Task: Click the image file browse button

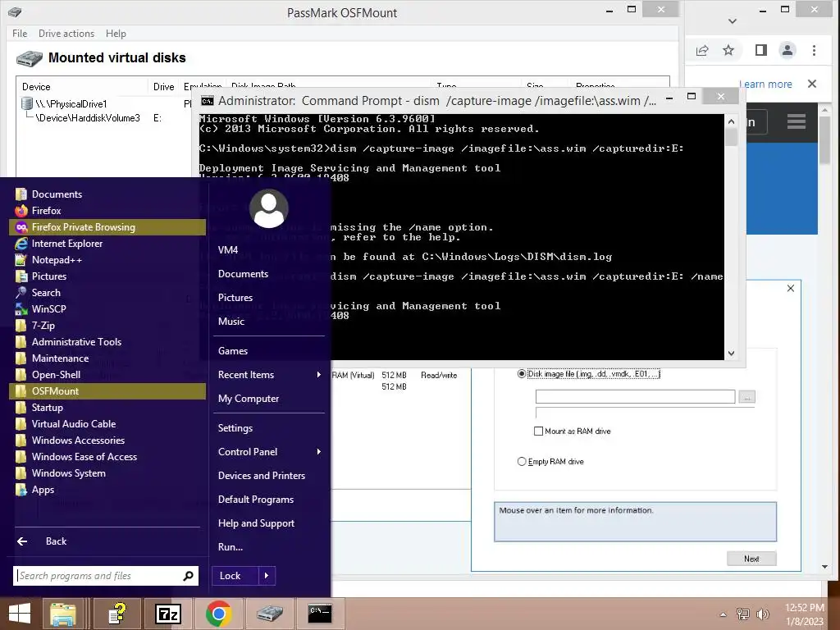Action: 746,397
